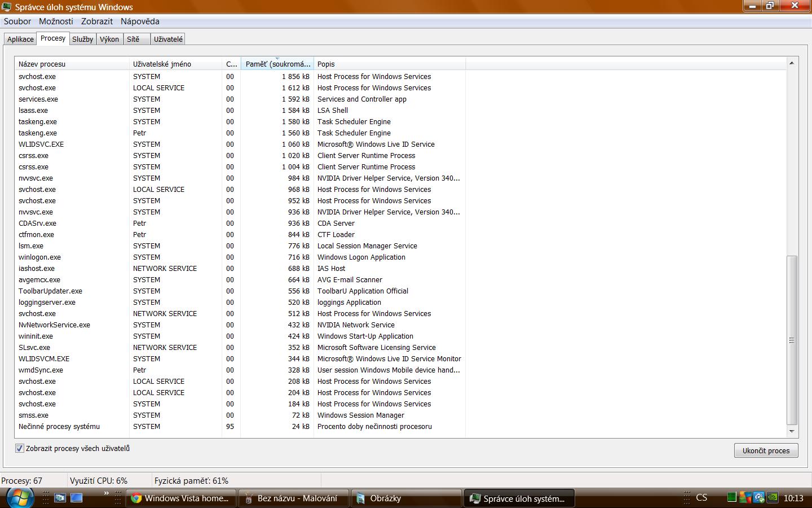Switch to the Služby tab
The height and width of the screenshot is (508, 812).
[82, 39]
